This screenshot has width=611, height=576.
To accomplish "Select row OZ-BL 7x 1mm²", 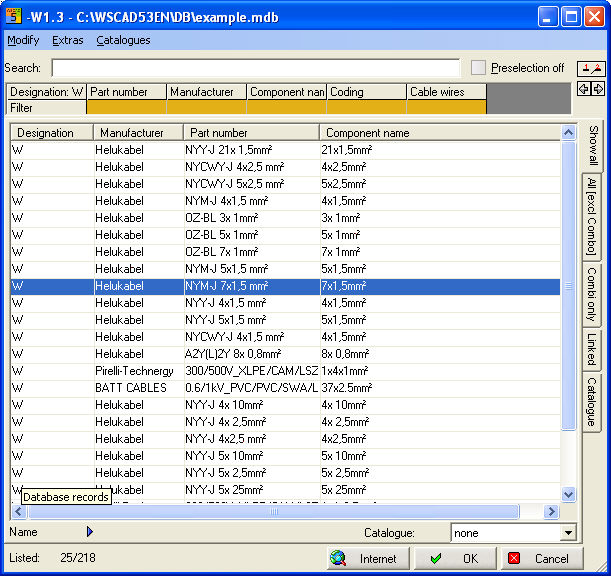I will [x=285, y=252].
